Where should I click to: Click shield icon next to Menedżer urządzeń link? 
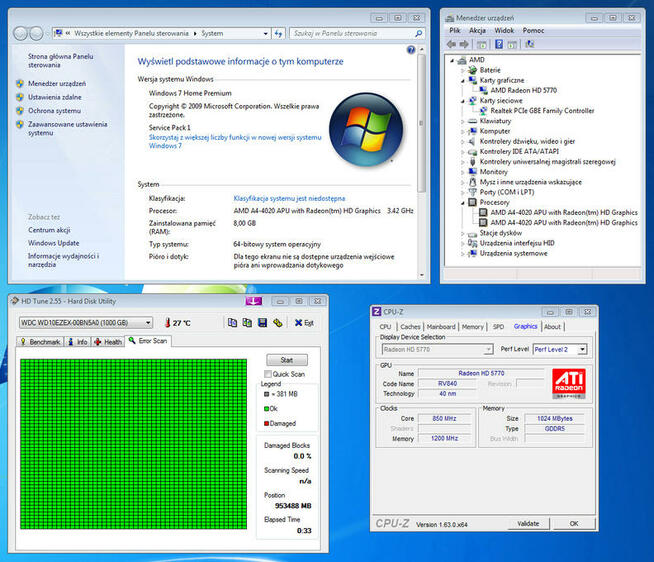pos(20,83)
